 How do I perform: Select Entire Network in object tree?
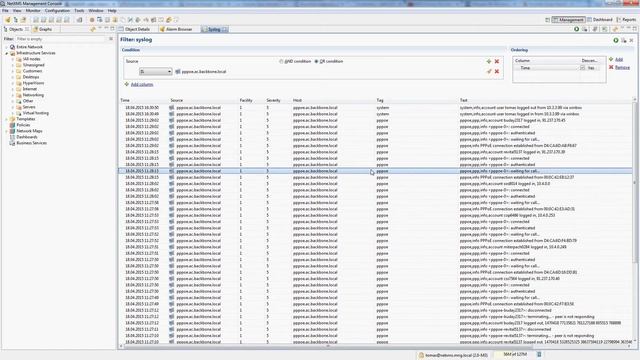coord(29,47)
